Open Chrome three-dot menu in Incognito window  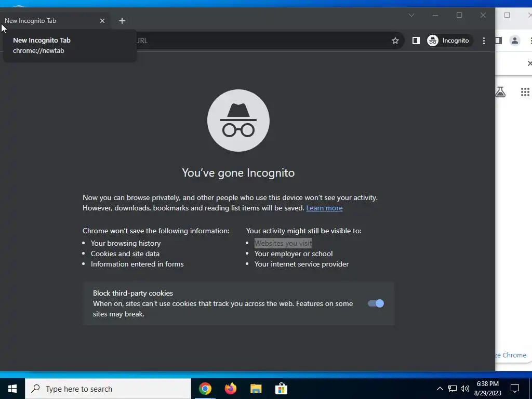pyautogui.click(x=484, y=41)
